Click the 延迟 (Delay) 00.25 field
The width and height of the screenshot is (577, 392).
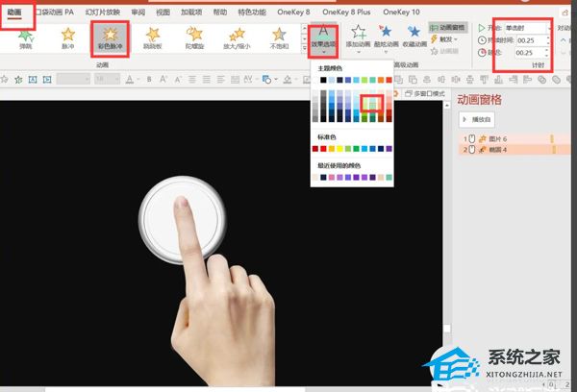530,53
